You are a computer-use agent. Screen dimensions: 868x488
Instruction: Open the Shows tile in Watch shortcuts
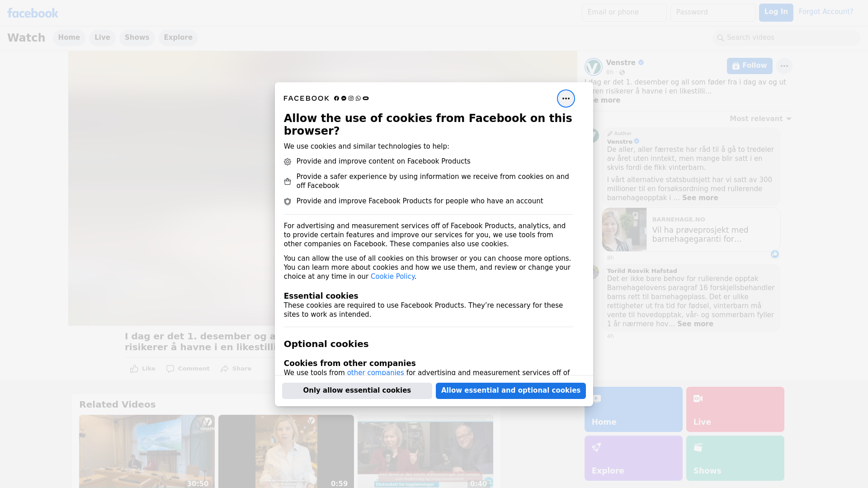point(735,458)
